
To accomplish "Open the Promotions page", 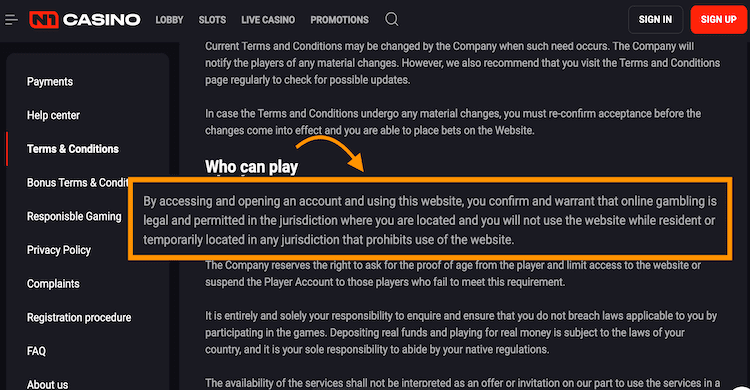I will (x=340, y=20).
